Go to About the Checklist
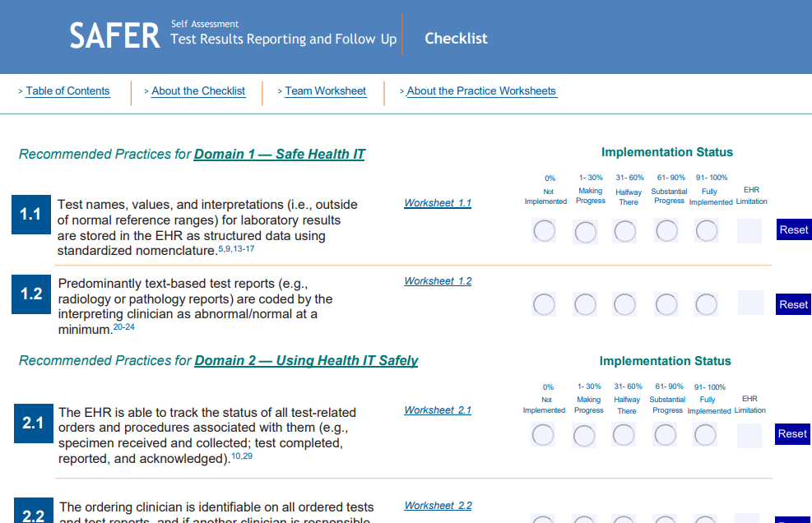Image resolution: width=812 pixels, height=523 pixels. 198,91
